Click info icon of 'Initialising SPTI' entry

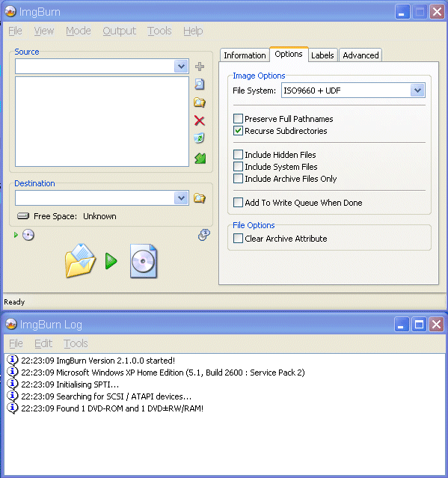[x=13, y=384]
